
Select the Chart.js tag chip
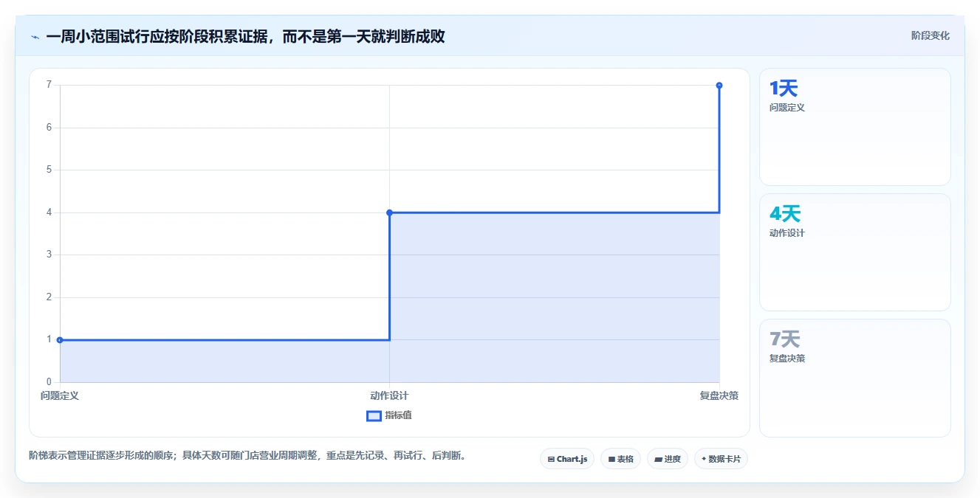point(567,459)
